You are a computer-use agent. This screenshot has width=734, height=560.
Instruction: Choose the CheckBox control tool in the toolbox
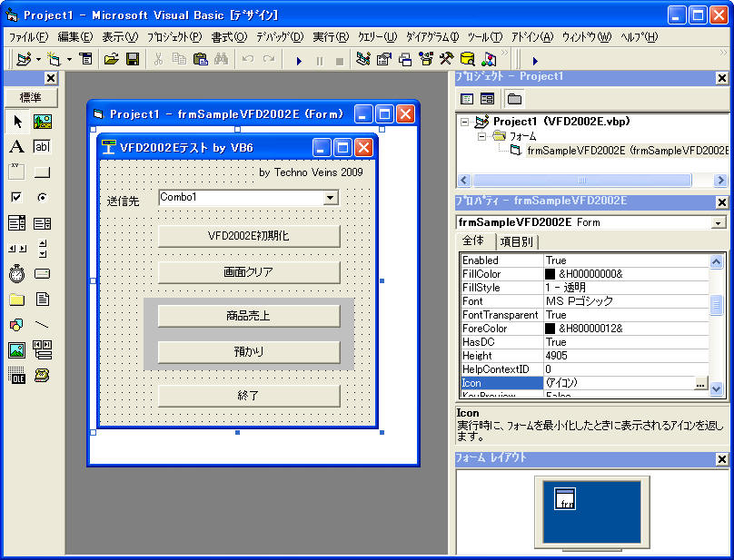click(x=17, y=198)
